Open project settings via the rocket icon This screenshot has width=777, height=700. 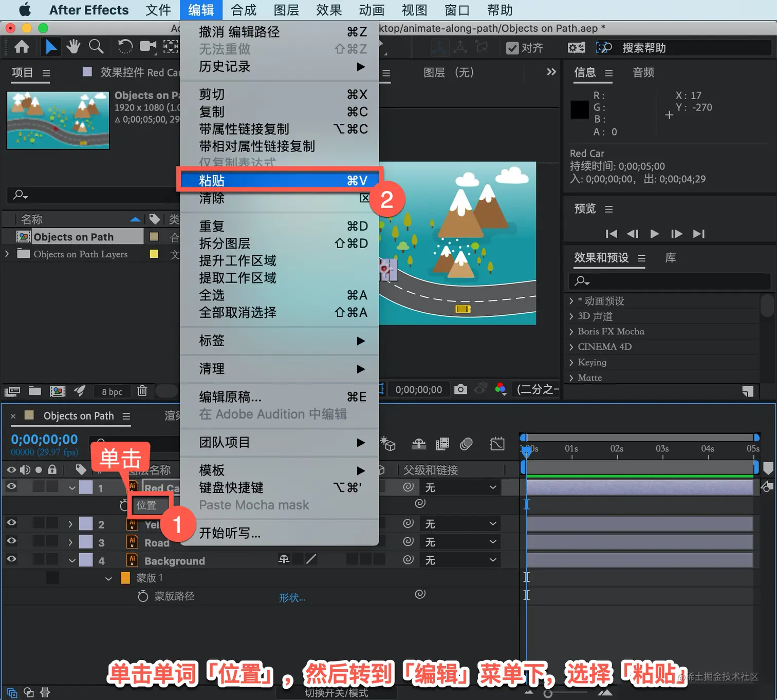[80, 391]
